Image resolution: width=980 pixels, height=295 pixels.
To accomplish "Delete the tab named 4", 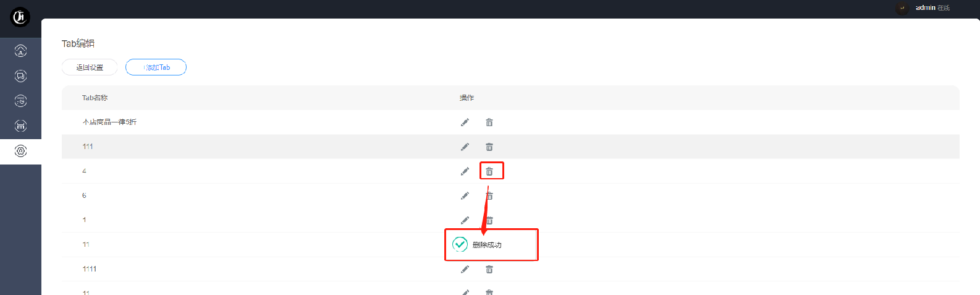I will (489, 171).
